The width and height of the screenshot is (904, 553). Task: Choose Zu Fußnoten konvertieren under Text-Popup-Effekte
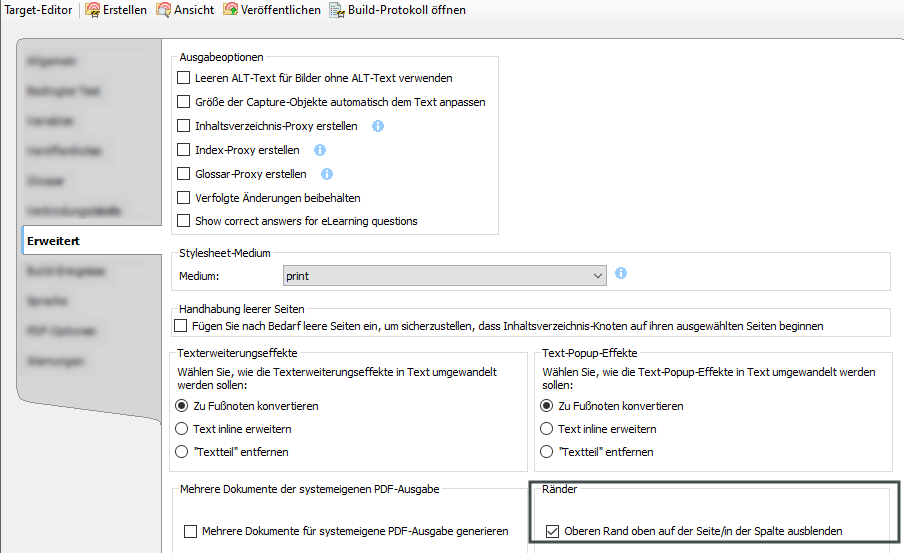click(x=546, y=406)
